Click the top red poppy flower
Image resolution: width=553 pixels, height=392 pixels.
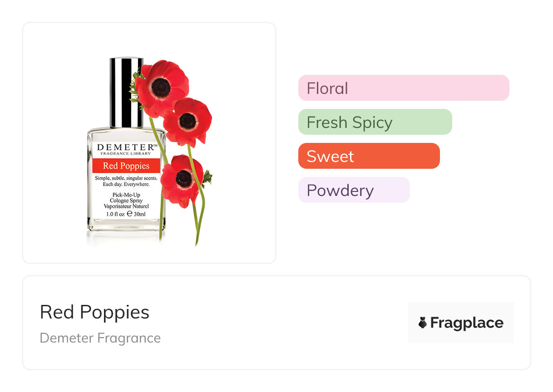161,85
